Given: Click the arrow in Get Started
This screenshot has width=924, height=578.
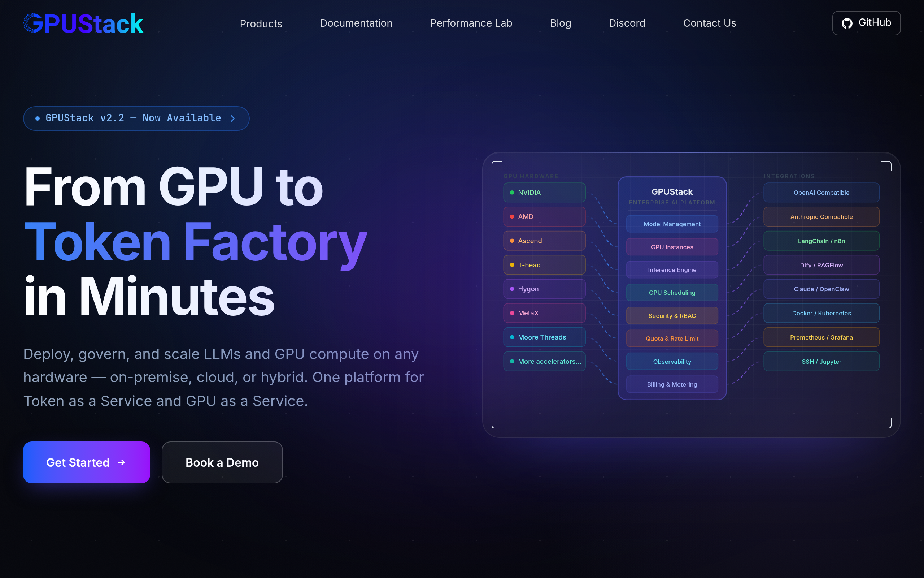Looking at the screenshot, I should coord(121,462).
